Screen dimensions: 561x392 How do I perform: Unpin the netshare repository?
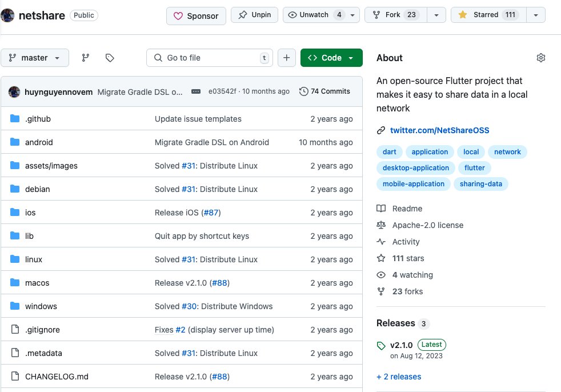[254, 15]
